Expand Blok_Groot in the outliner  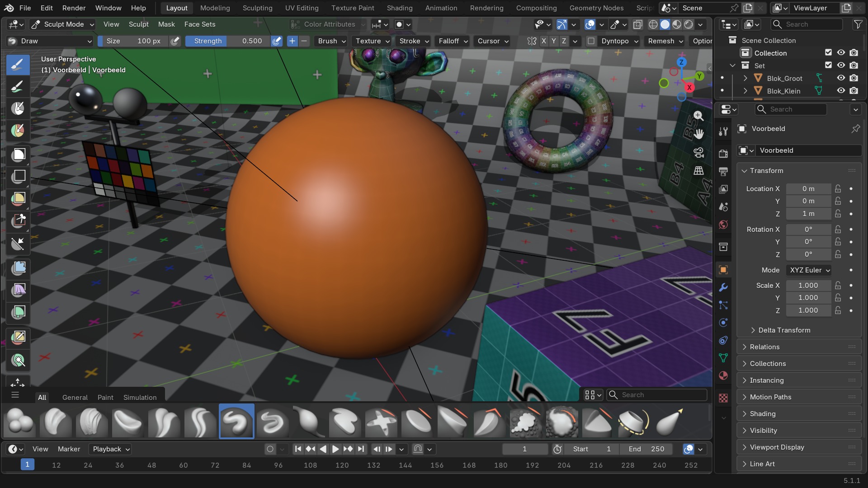(x=745, y=78)
